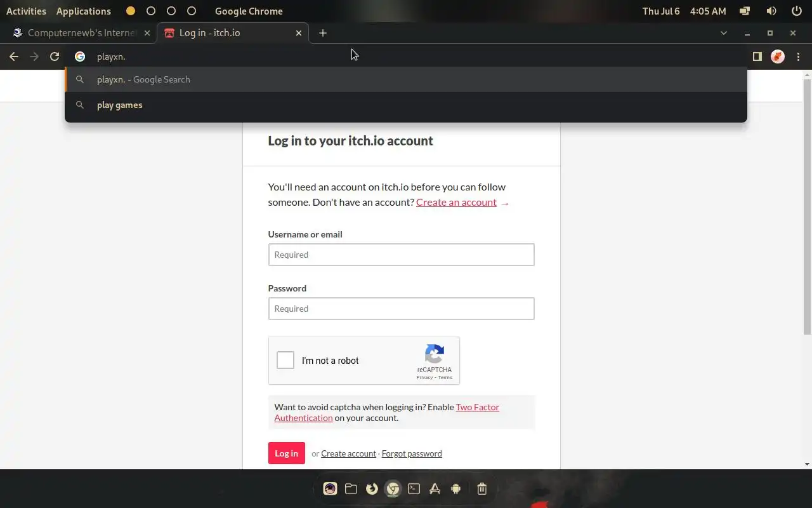This screenshot has width=812, height=508.
Task: Click the address bar containing 'playxn.'
Action: pyautogui.click(x=406, y=57)
